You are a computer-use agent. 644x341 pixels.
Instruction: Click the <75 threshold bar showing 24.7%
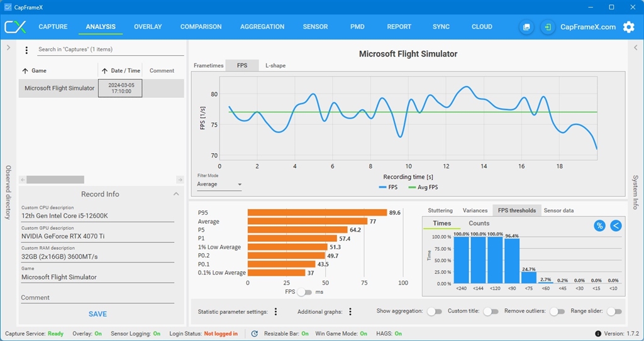click(x=528, y=278)
